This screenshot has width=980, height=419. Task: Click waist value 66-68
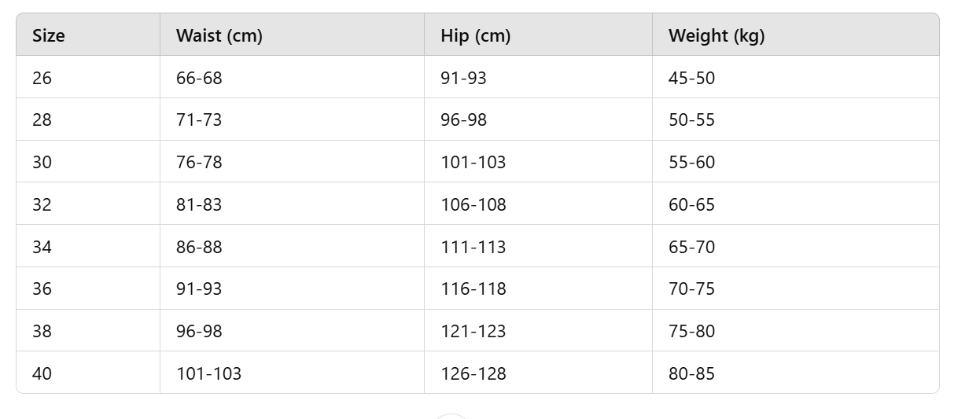click(199, 78)
